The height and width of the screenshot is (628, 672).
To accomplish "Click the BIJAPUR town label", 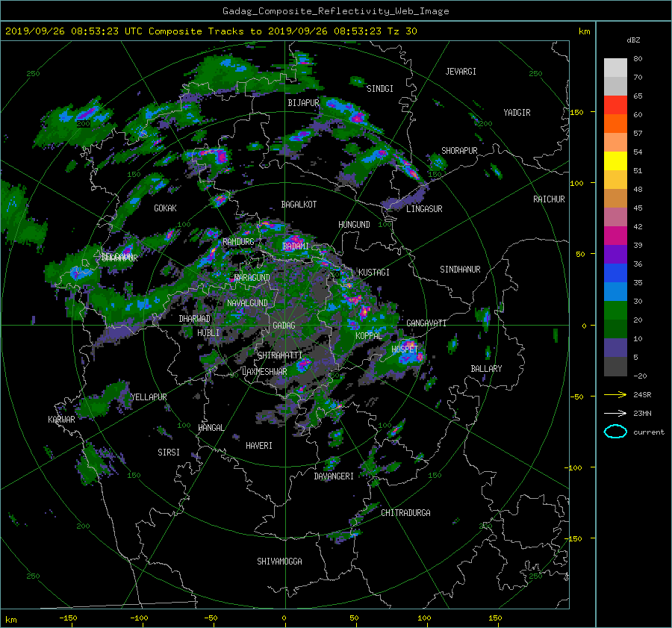I will [x=303, y=103].
